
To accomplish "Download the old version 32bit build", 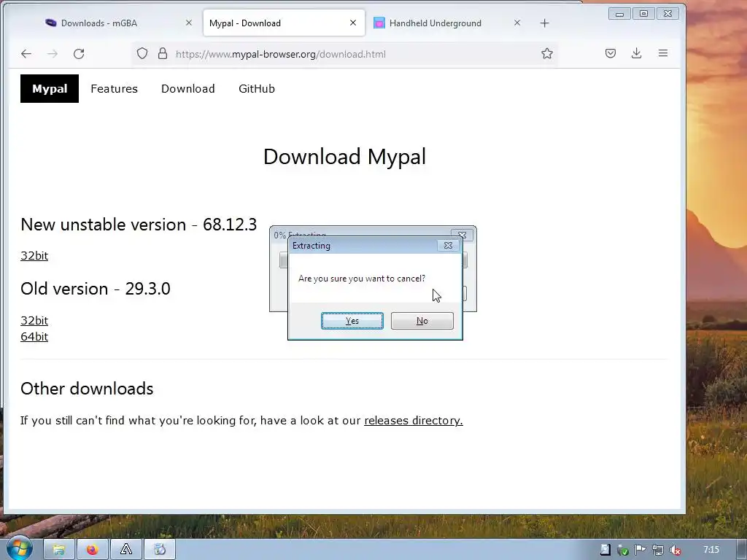I will (34, 321).
